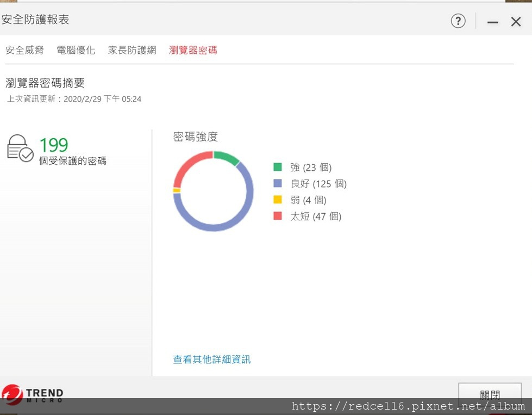Select the 瀏覽器密碼 tab
The image size is (532, 415).
(x=193, y=50)
